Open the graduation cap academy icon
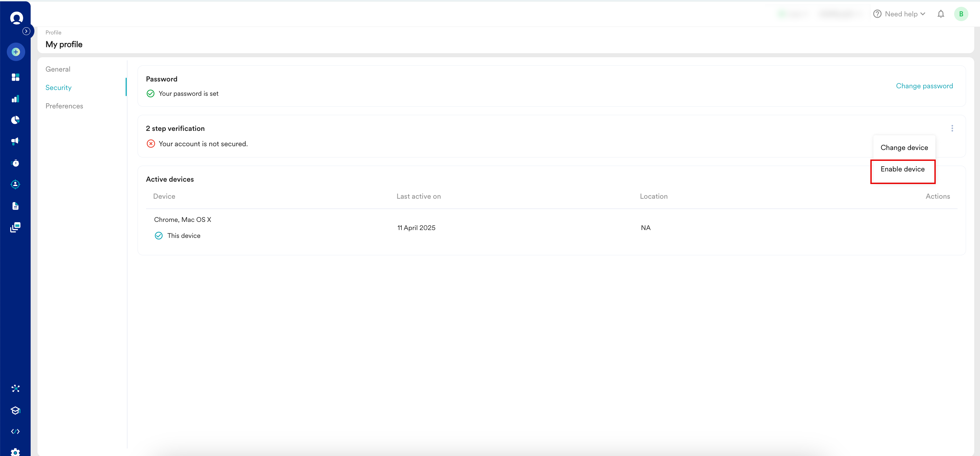This screenshot has height=456, width=980. pyautogui.click(x=15, y=410)
